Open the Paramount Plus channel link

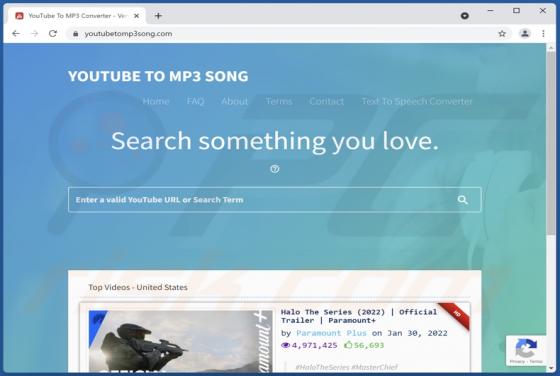pos(331,333)
